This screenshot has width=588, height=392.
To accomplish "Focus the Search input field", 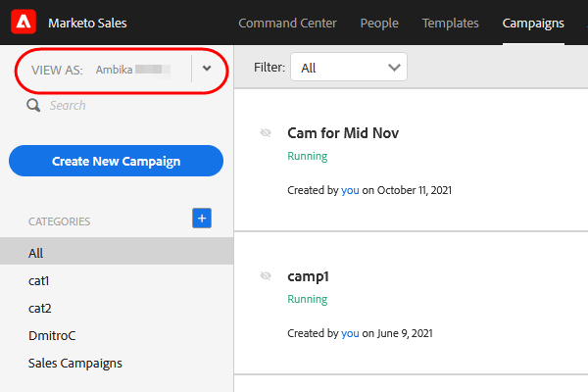I will point(127,106).
